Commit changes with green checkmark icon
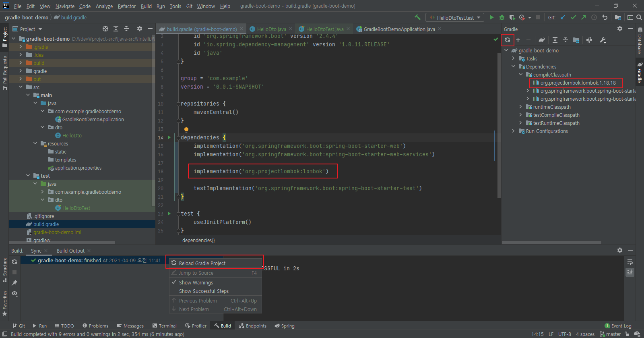644x338 pixels. tap(573, 17)
